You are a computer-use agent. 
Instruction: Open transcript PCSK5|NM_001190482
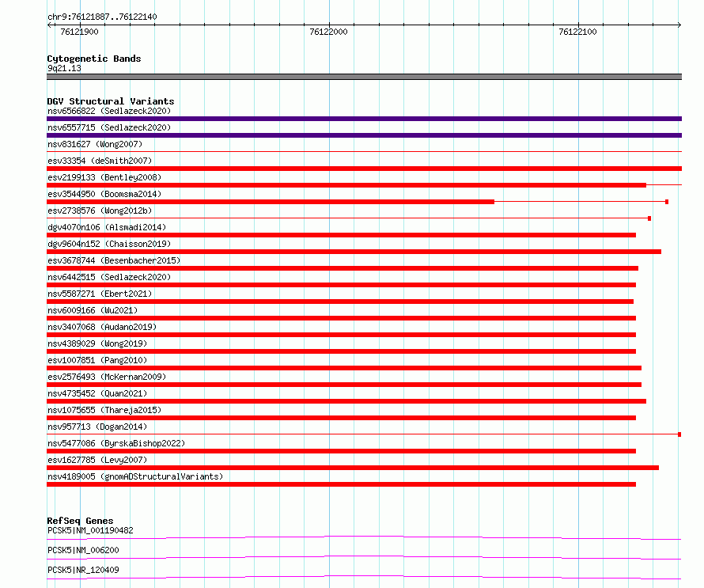pos(90,530)
